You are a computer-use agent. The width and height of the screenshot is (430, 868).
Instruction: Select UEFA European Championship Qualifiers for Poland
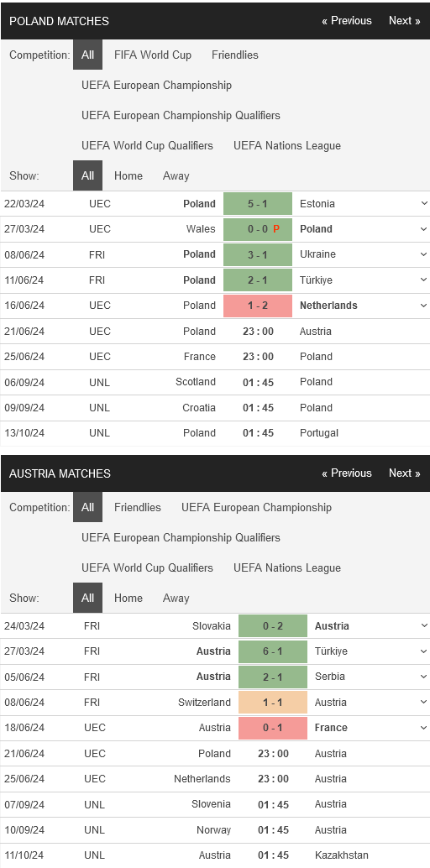click(181, 115)
